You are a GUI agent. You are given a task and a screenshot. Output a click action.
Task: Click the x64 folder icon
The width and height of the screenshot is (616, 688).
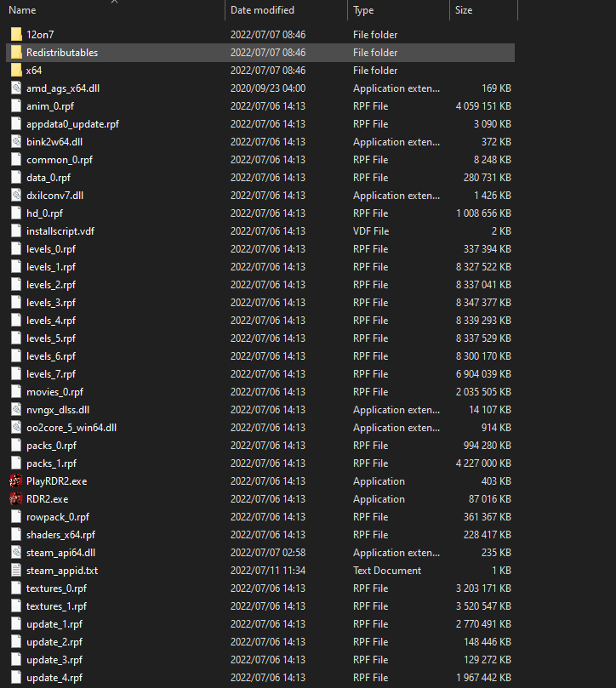pos(16,71)
